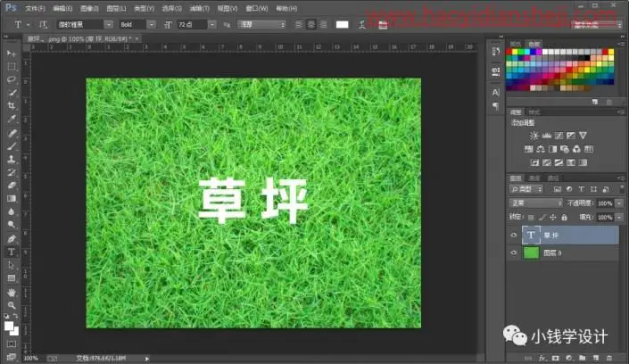Switch to the 颜色 panel tab
Viewport: 629px width, 364px height.
point(516,44)
